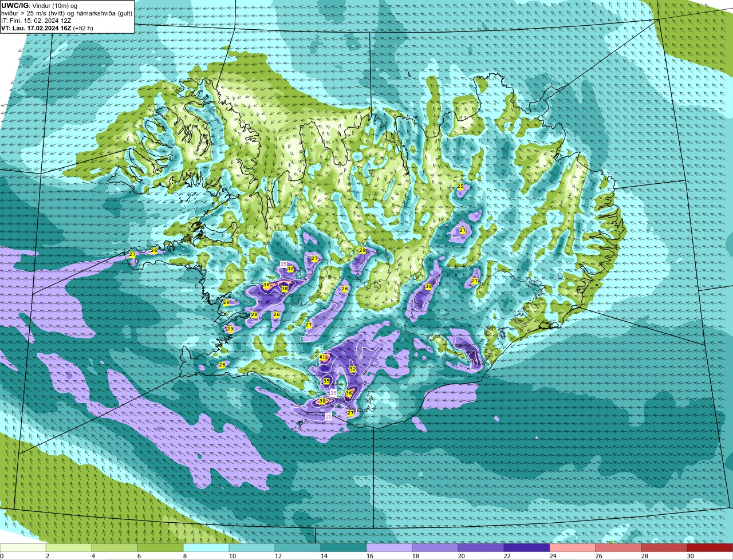The image size is (733, 560).
Task: Choose the 10–12 m/s light teal legend swatch
Action: 252,547
